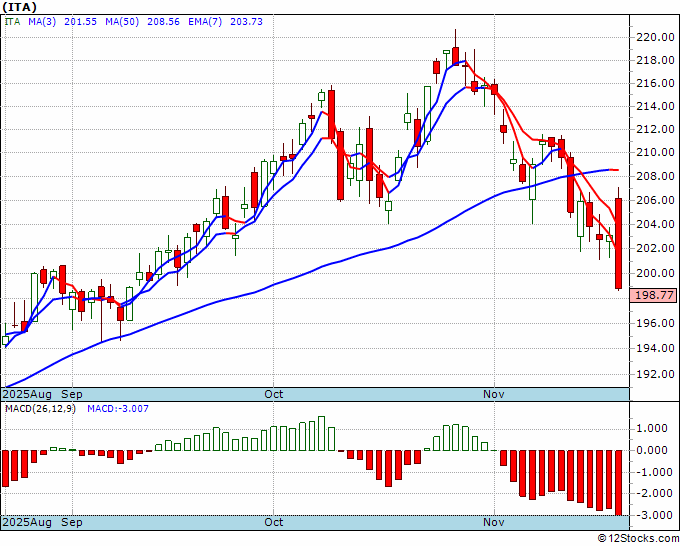Click the 198.77 current price tag
This screenshot has height=546, width=680.
[x=654, y=296]
